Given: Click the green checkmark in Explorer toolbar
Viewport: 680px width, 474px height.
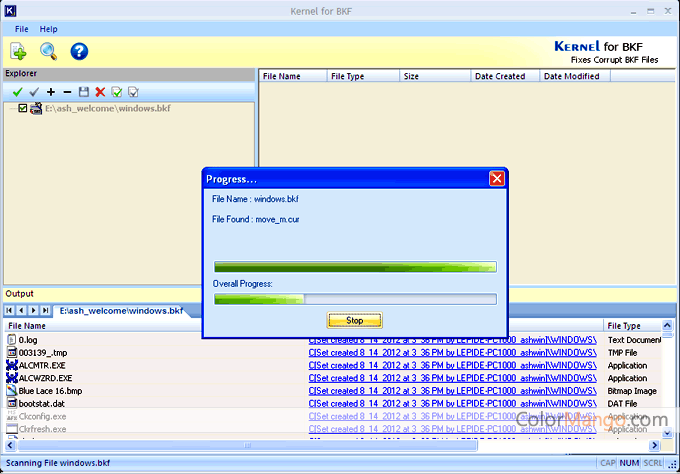Looking at the screenshot, I should point(17,92).
